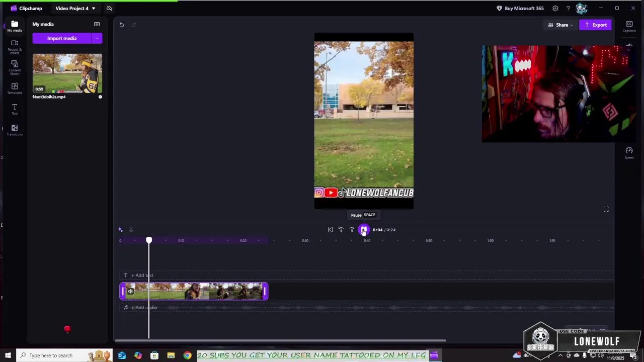Pause the video playback

point(364,230)
